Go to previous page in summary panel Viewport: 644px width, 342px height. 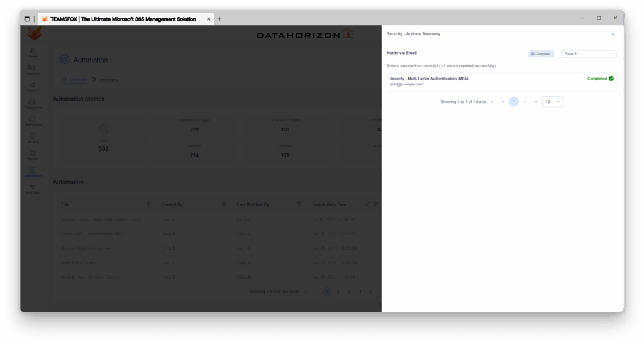point(502,102)
